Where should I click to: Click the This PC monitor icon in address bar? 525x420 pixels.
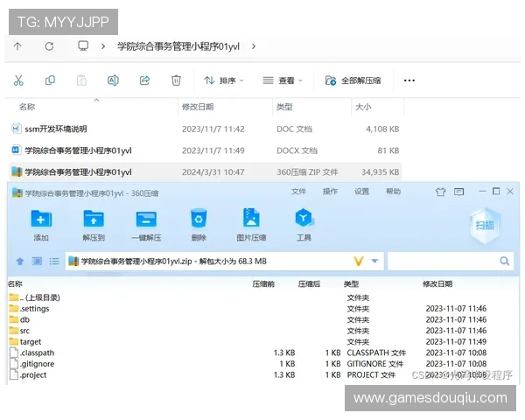coord(83,45)
